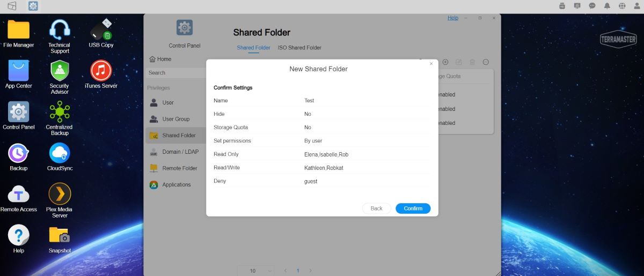
Task: Confirm the new shared folder settings
Action: click(413, 208)
